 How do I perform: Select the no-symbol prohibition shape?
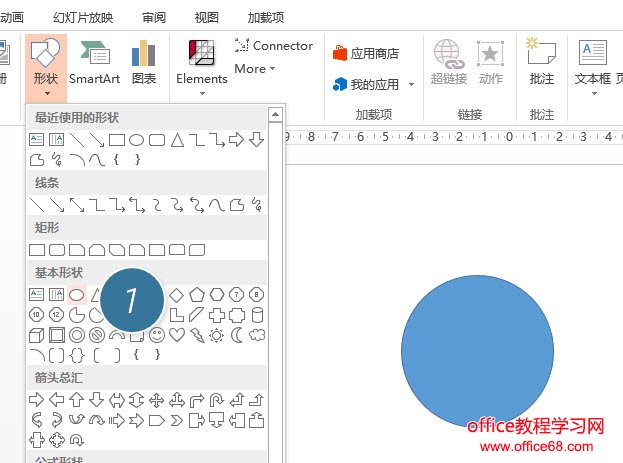point(97,335)
